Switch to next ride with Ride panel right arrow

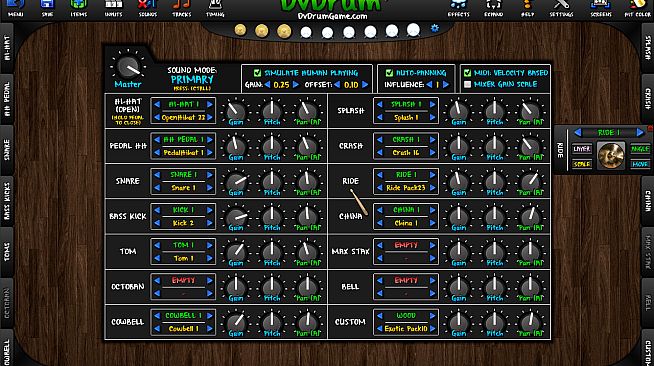pos(640,133)
